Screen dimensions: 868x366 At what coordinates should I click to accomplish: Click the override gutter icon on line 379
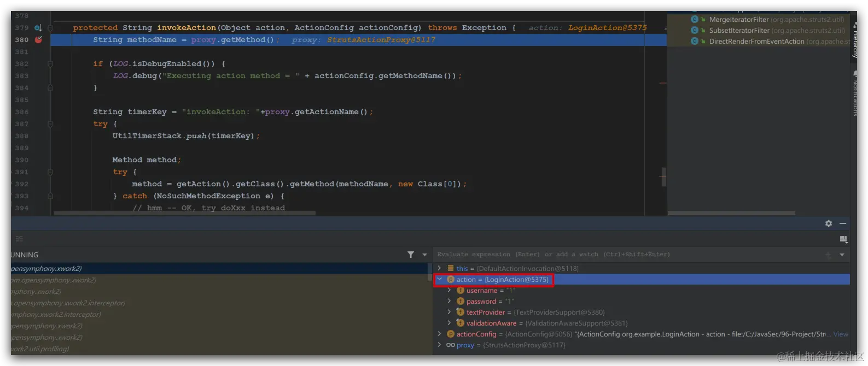pos(38,28)
